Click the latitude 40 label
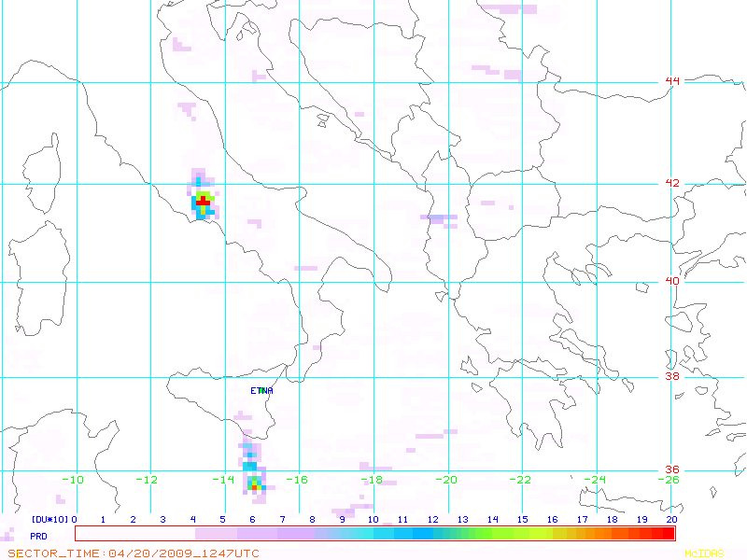 point(672,281)
